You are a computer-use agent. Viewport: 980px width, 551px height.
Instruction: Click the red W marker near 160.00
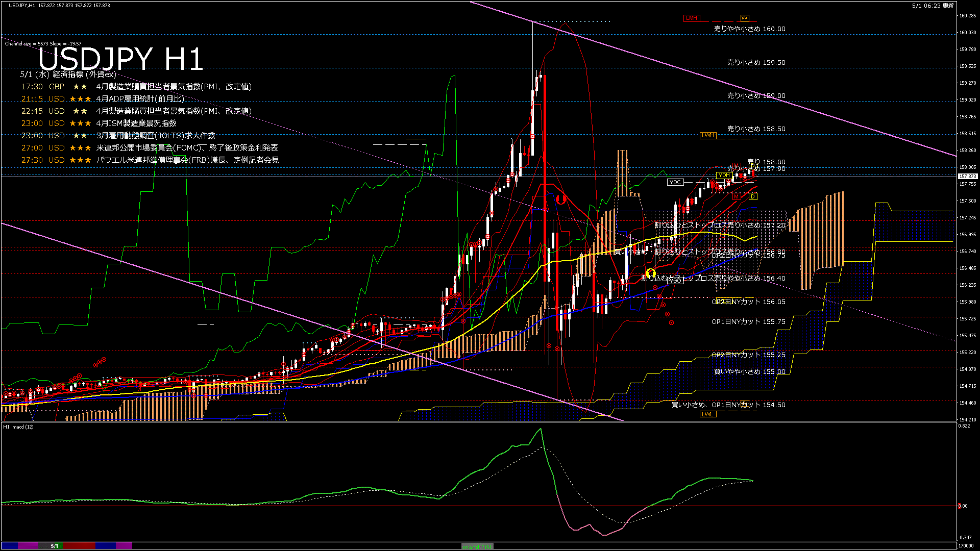click(744, 18)
